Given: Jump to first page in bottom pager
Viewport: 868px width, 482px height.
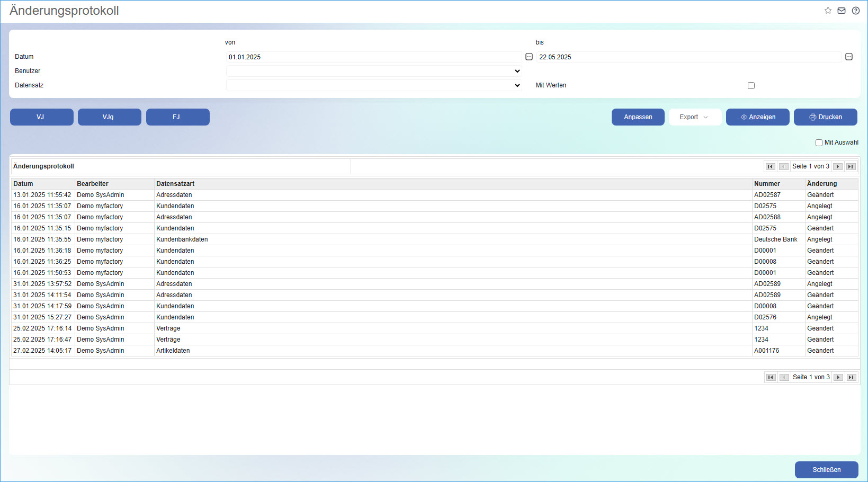Looking at the screenshot, I should pyautogui.click(x=771, y=377).
